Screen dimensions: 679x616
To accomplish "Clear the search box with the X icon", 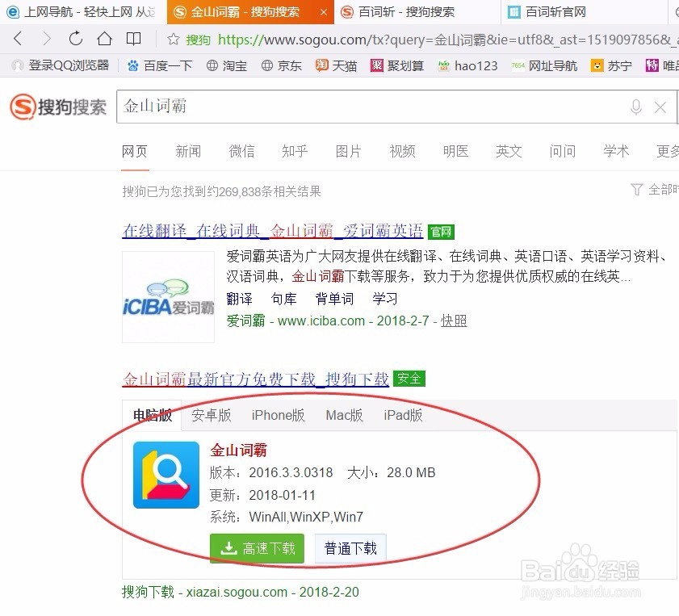I will coord(660,107).
